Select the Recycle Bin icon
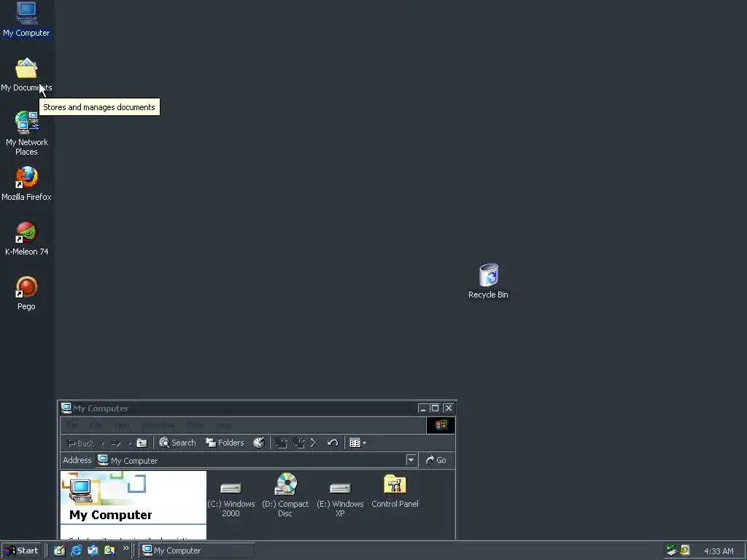 click(488, 281)
